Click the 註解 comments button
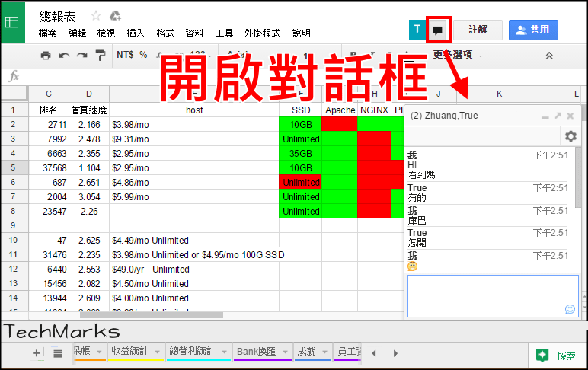Viewport: 588px width, 370px height. 478,30
